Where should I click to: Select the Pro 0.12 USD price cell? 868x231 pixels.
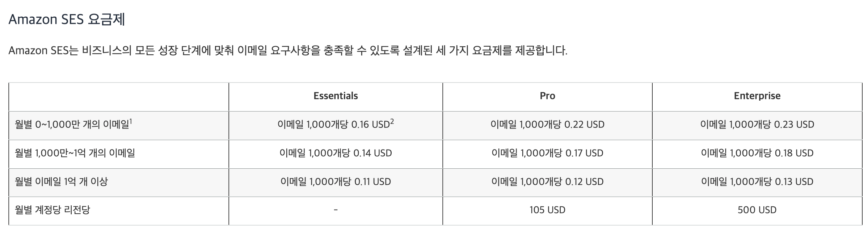(547, 181)
